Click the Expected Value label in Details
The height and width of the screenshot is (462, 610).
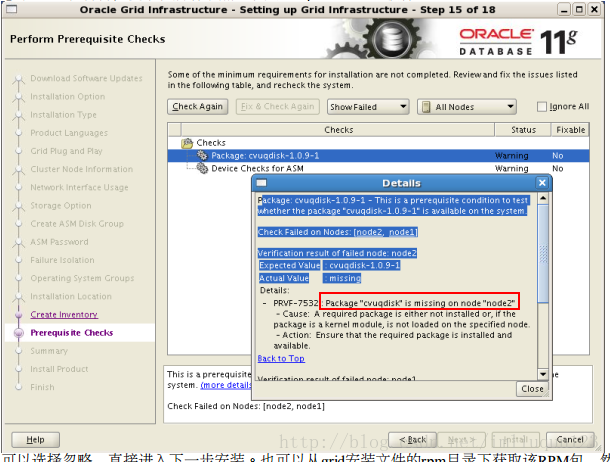289,266
